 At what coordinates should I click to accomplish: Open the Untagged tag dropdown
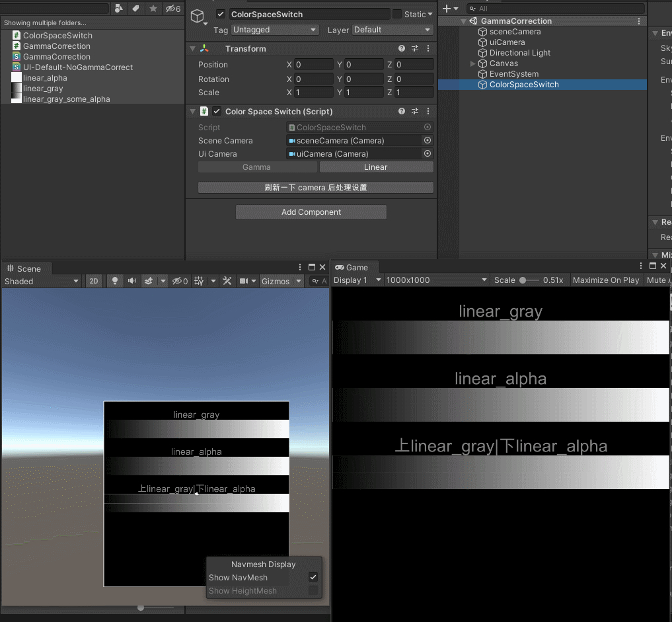tap(275, 30)
